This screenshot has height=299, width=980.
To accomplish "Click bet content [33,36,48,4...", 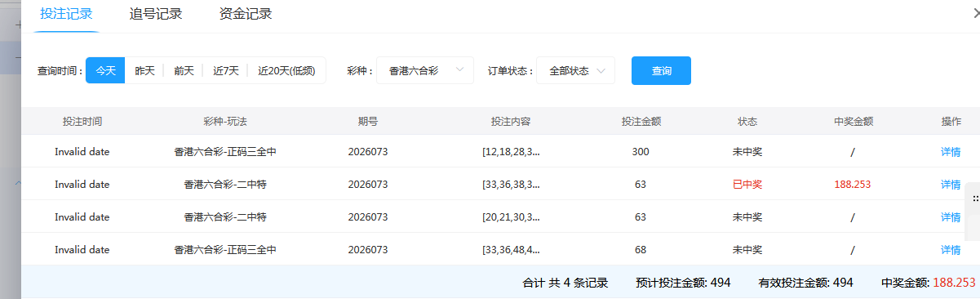I will pyautogui.click(x=511, y=249).
